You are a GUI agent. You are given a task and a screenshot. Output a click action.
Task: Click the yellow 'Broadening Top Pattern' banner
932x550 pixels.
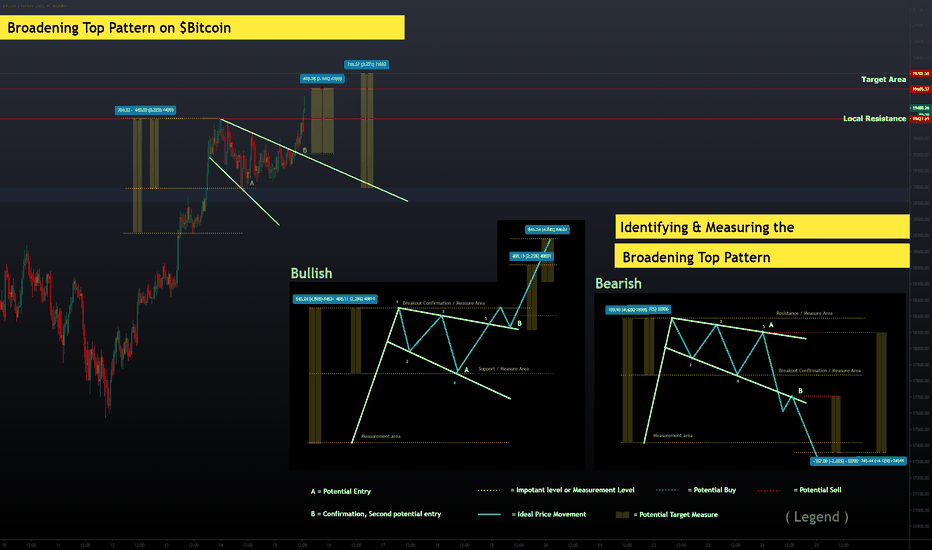[762, 257]
